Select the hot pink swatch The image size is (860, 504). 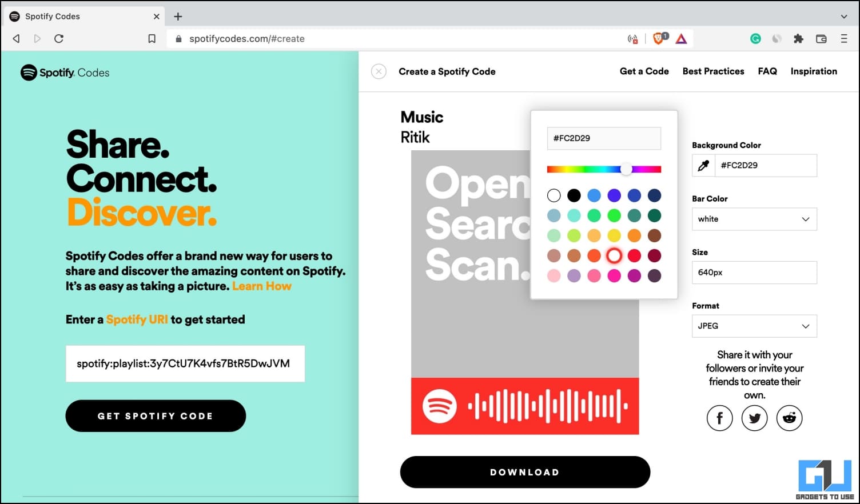pyautogui.click(x=614, y=275)
